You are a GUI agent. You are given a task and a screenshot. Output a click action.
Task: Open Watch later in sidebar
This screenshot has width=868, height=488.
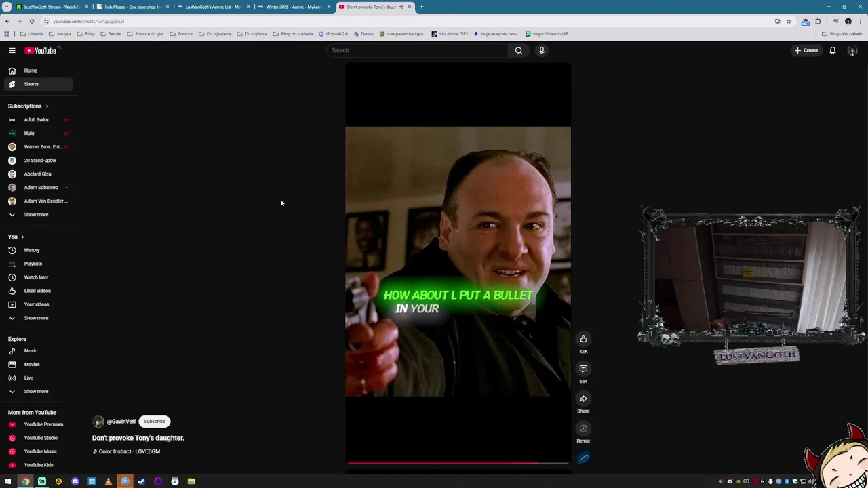pyautogui.click(x=39, y=277)
